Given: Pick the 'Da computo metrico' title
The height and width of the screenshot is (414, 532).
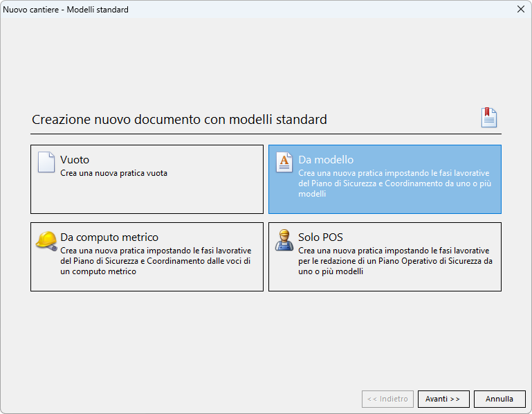Looking at the screenshot, I should tap(109, 237).
